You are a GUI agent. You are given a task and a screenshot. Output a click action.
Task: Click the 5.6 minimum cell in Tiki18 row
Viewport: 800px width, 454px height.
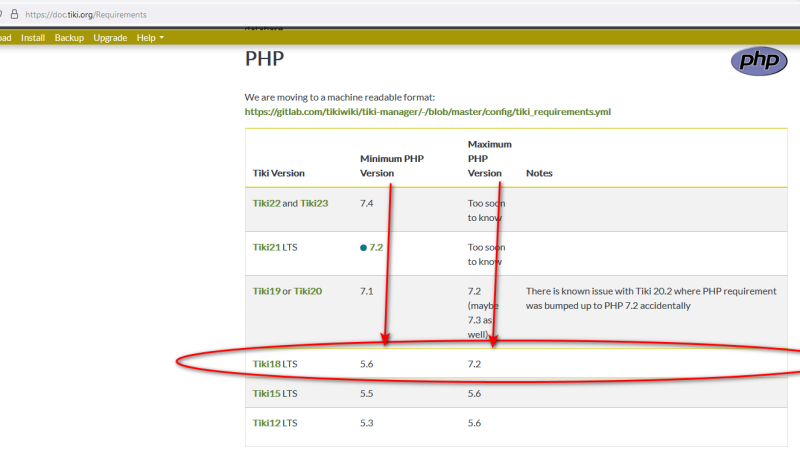coord(366,364)
